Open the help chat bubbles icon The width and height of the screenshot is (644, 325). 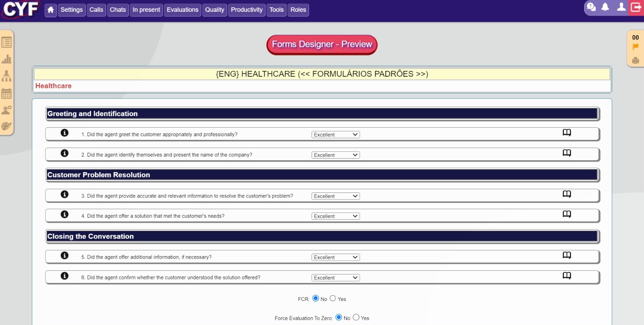tap(591, 7)
